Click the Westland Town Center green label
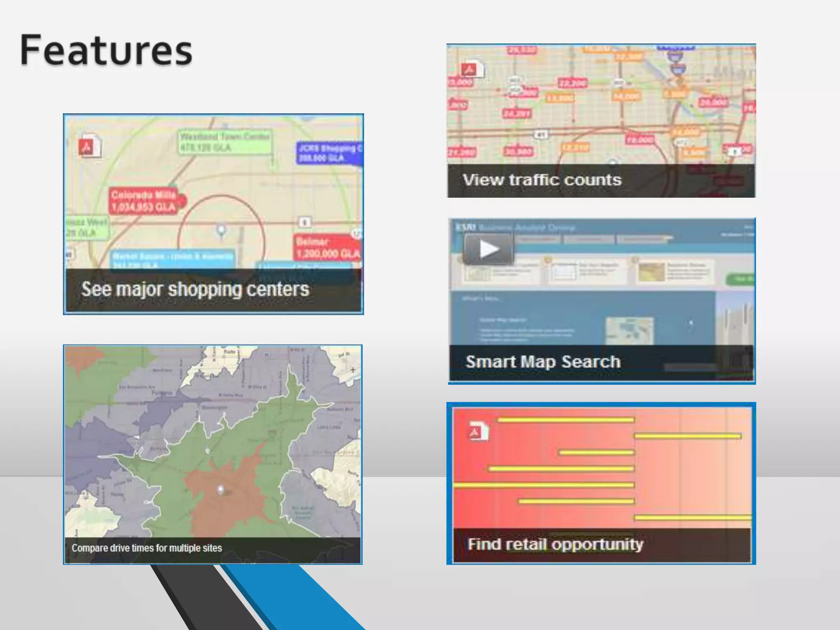Viewport: 840px width, 630px height. [x=225, y=142]
